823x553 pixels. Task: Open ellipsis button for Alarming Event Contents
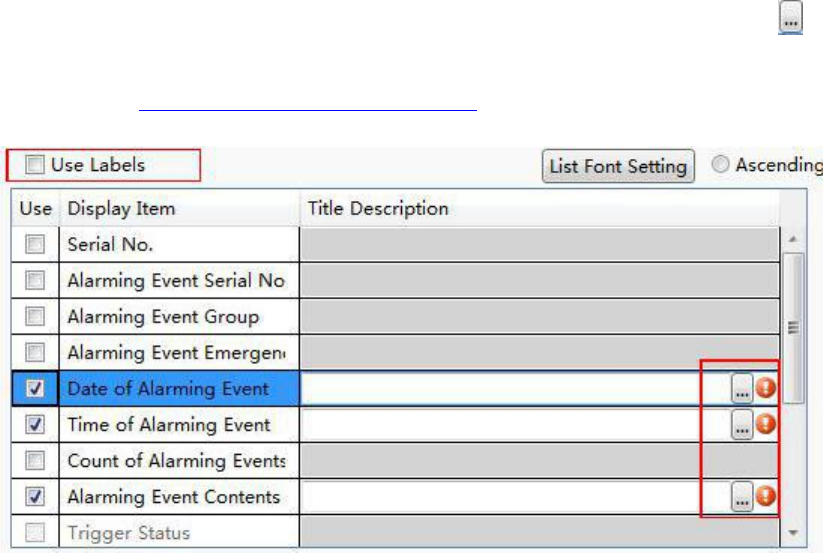click(741, 497)
